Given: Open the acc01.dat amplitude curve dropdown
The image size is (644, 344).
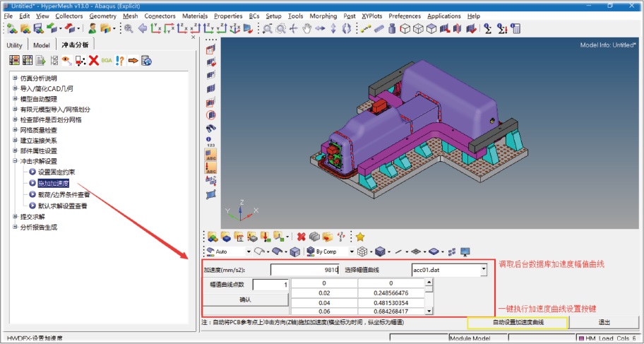Looking at the screenshot, I should coord(483,270).
